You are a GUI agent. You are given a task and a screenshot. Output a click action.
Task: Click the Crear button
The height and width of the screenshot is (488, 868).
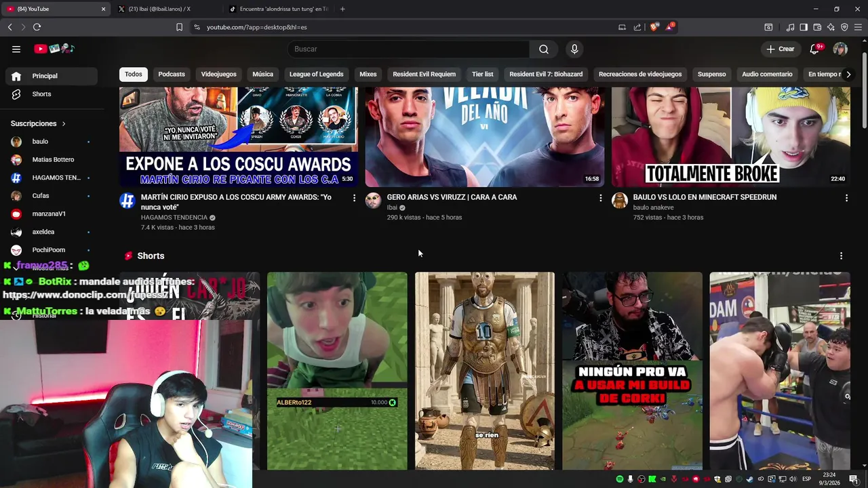tap(781, 49)
